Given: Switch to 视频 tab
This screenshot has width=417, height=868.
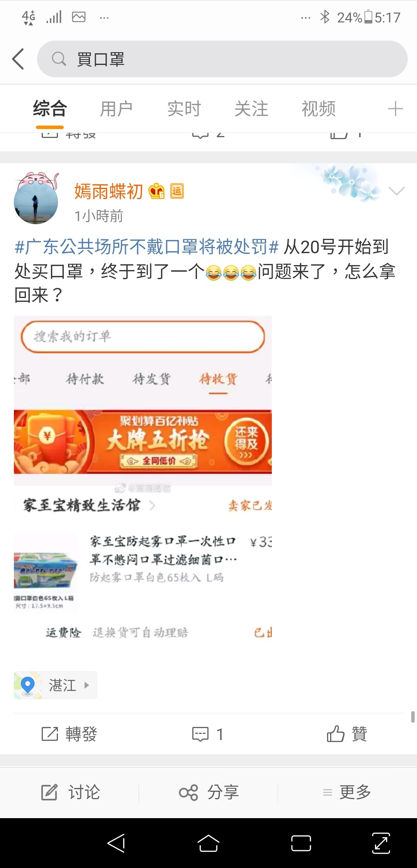Looking at the screenshot, I should tap(319, 109).
